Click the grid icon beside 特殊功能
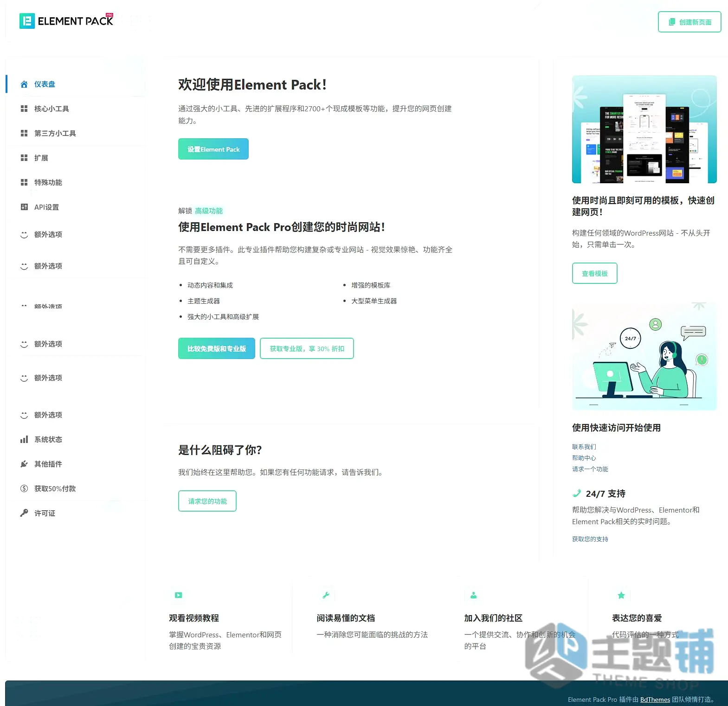The image size is (728, 706). coord(24,182)
